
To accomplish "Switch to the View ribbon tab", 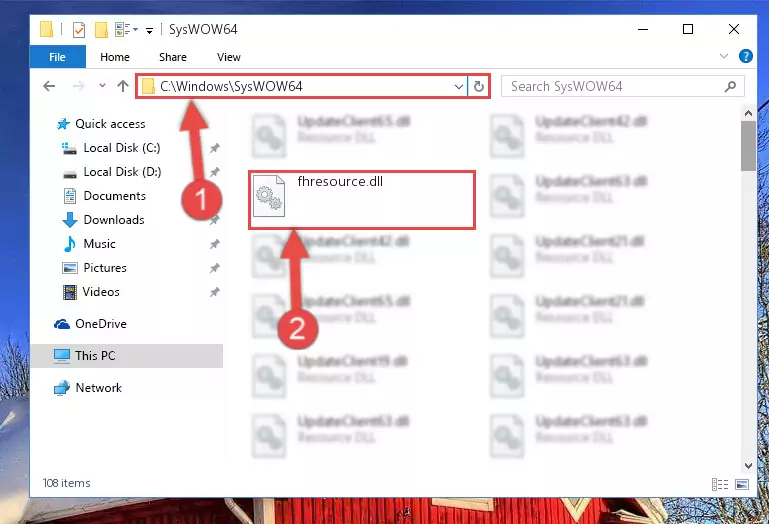I will tap(229, 57).
